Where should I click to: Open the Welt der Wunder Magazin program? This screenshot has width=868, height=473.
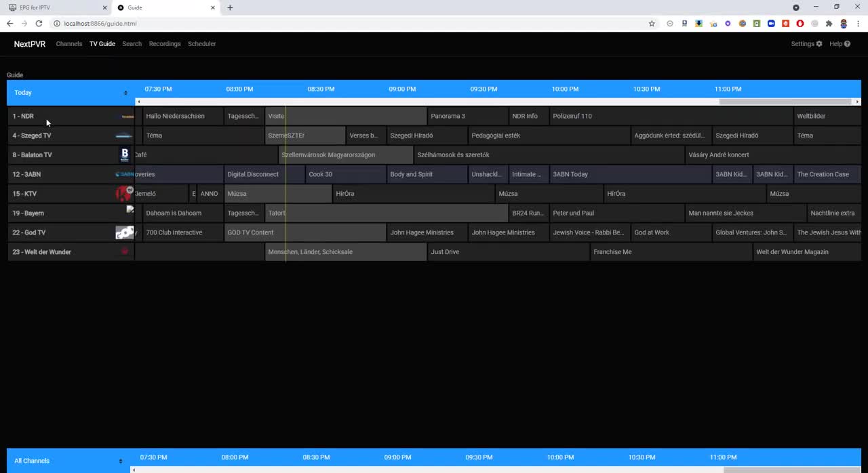(807, 252)
